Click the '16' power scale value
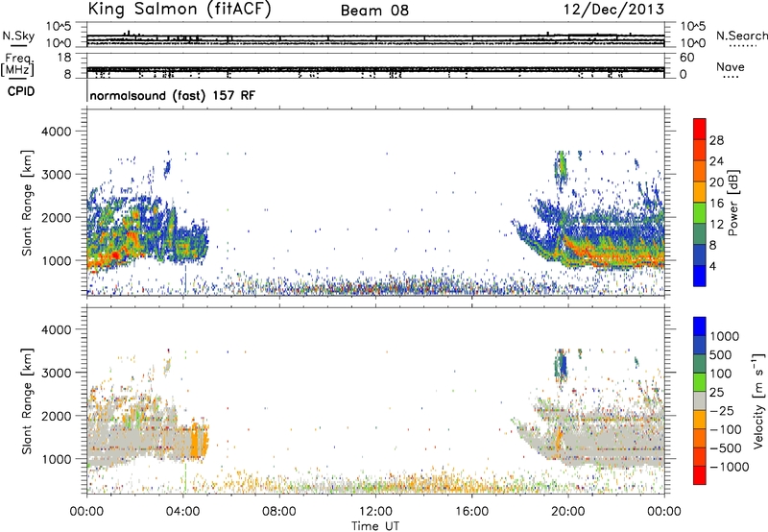Screen dimensions: 768x532 [716, 204]
